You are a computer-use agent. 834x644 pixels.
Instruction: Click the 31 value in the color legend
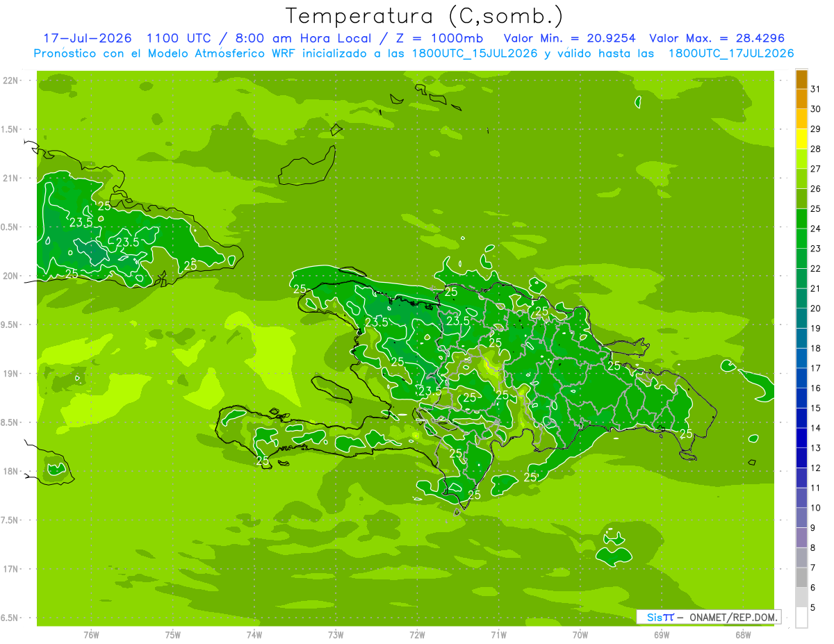(x=816, y=89)
